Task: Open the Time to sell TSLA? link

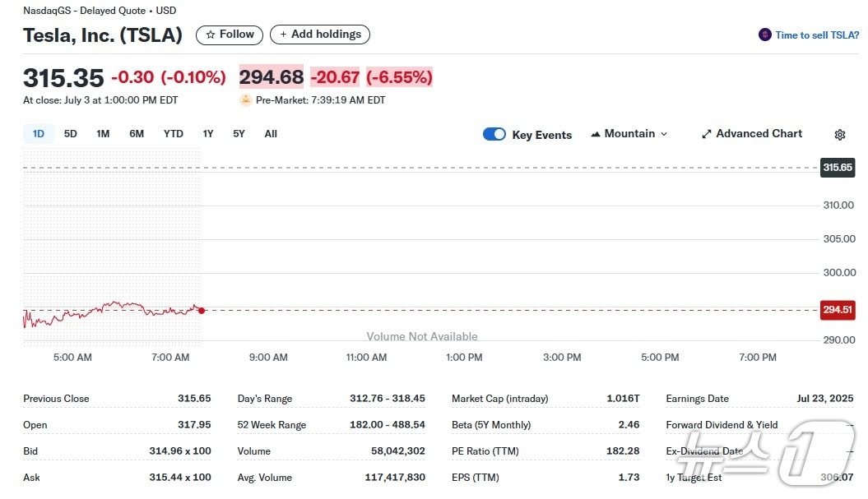Action: click(817, 35)
